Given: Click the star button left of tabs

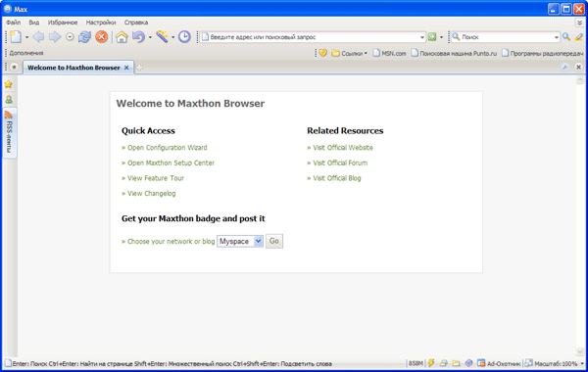Looking at the screenshot, I should 15,67.
